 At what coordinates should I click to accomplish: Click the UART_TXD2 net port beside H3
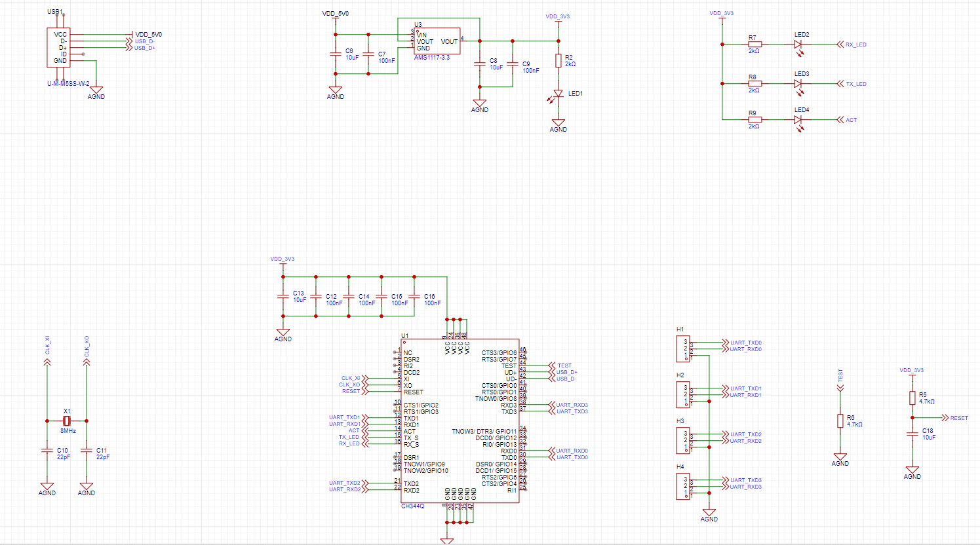pos(741,434)
